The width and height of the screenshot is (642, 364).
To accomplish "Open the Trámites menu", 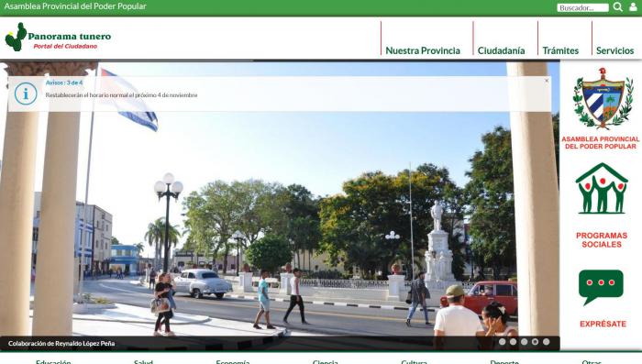I will click(560, 50).
